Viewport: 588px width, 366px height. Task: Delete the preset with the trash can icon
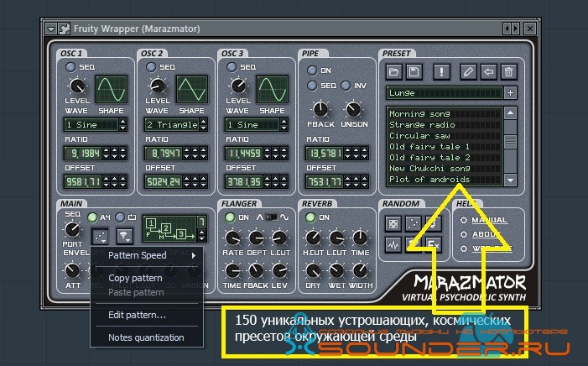[x=508, y=71]
